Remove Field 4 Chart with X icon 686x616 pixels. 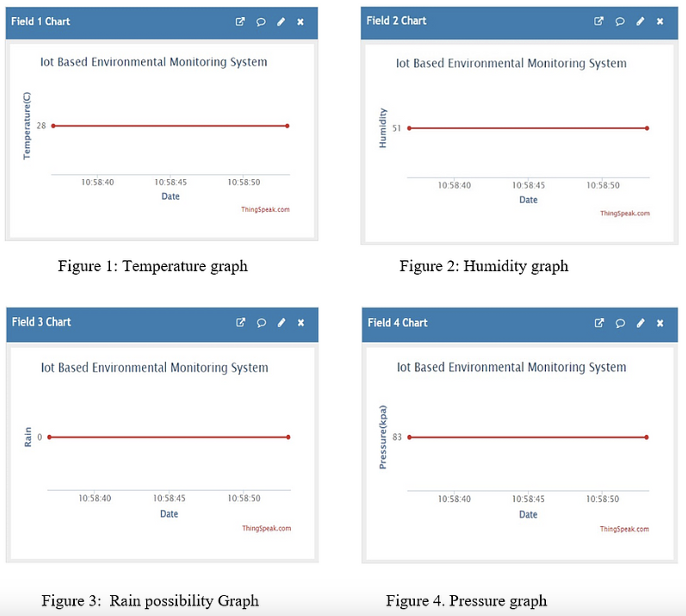coord(660,323)
